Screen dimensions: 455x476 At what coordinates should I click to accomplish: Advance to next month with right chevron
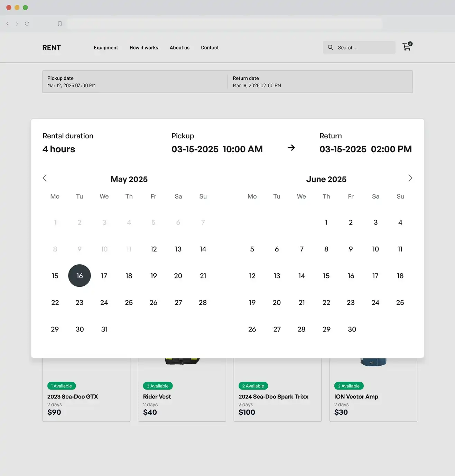[x=410, y=178]
